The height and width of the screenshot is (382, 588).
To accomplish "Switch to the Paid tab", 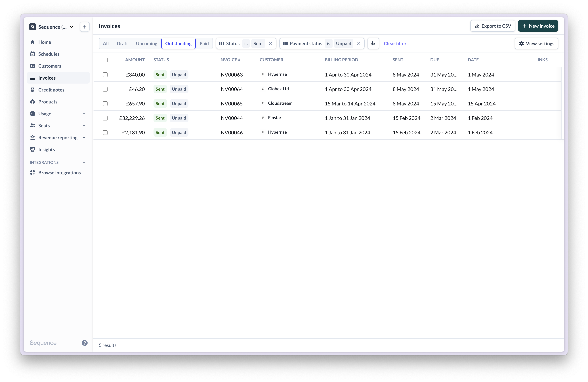I will tap(204, 43).
